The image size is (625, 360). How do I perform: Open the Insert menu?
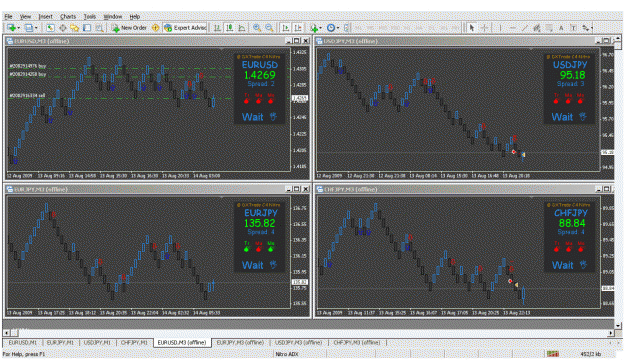coord(45,17)
